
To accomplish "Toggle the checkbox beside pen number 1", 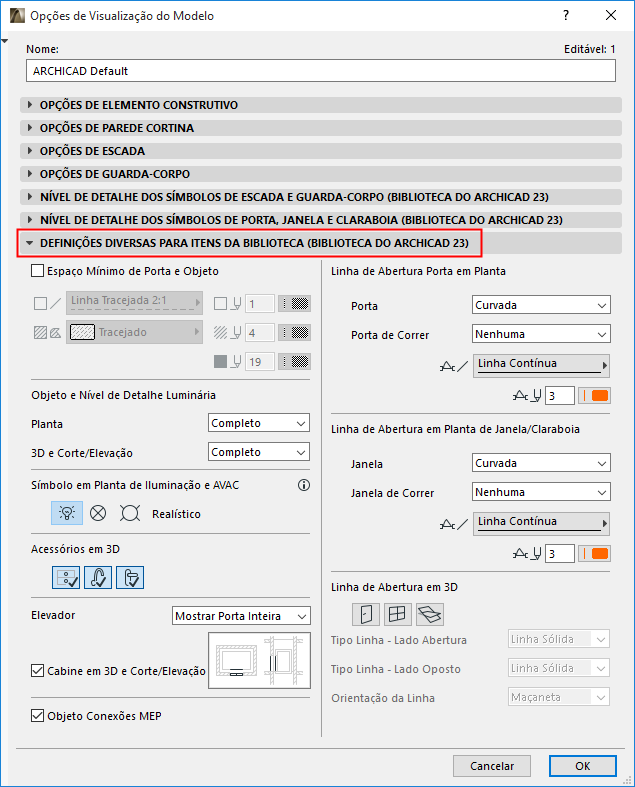I will click(x=220, y=304).
